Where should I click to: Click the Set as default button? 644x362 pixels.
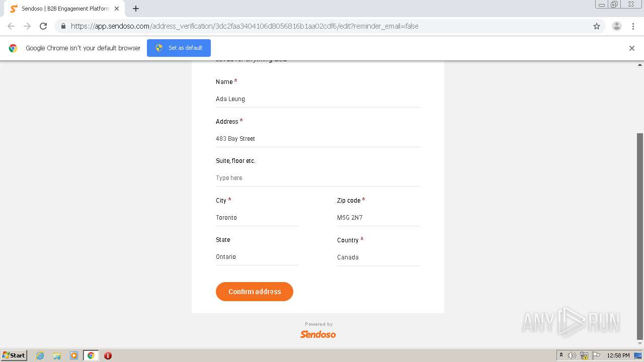(179, 48)
